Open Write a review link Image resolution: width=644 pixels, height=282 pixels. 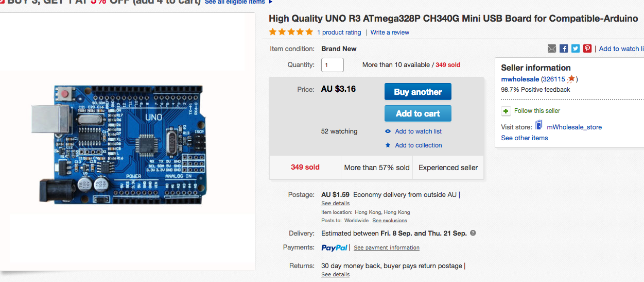[390, 32]
